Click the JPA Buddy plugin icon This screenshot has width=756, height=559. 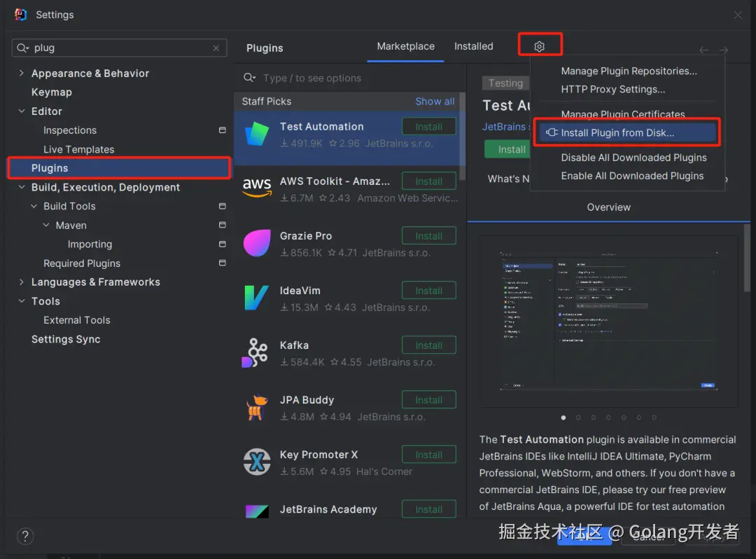257,407
